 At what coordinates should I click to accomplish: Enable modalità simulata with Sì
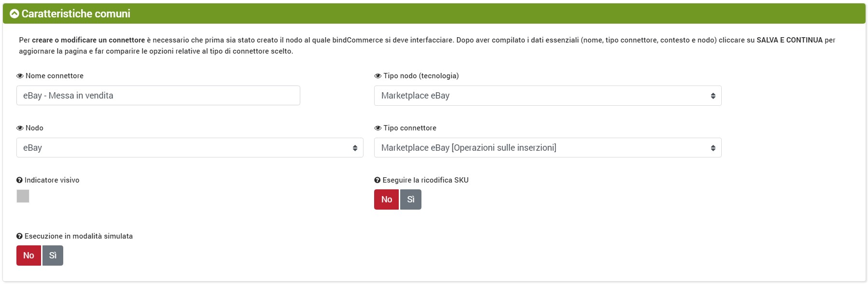click(53, 256)
